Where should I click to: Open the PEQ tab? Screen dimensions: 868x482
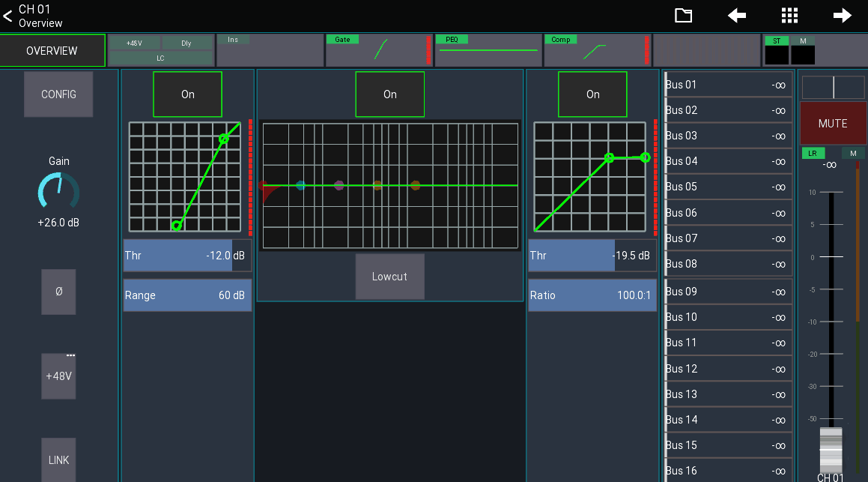point(488,50)
